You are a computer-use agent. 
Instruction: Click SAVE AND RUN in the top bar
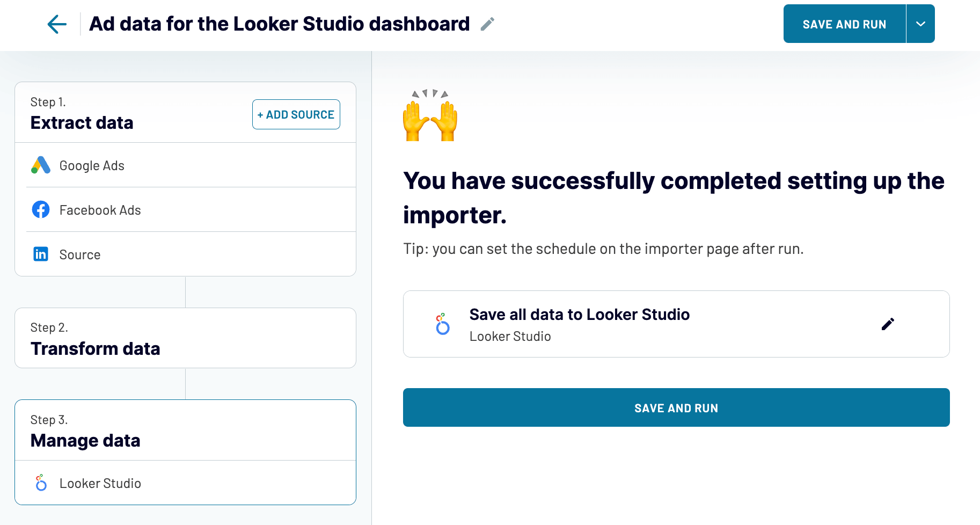pyautogui.click(x=844, y=24)
